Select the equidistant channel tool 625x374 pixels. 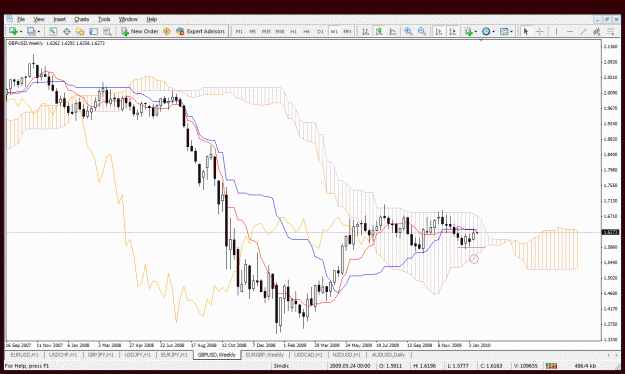pos(597,31)
